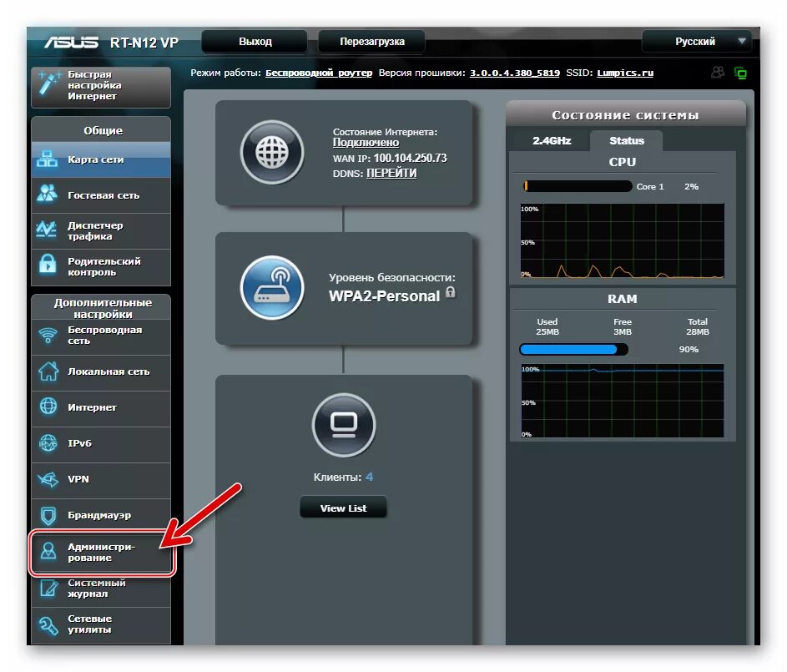Image resolution: width=787 pixels, height=672 pixels.
Task: Click the Интернет globe sidebar icon
Action: [x=48, y=406]
